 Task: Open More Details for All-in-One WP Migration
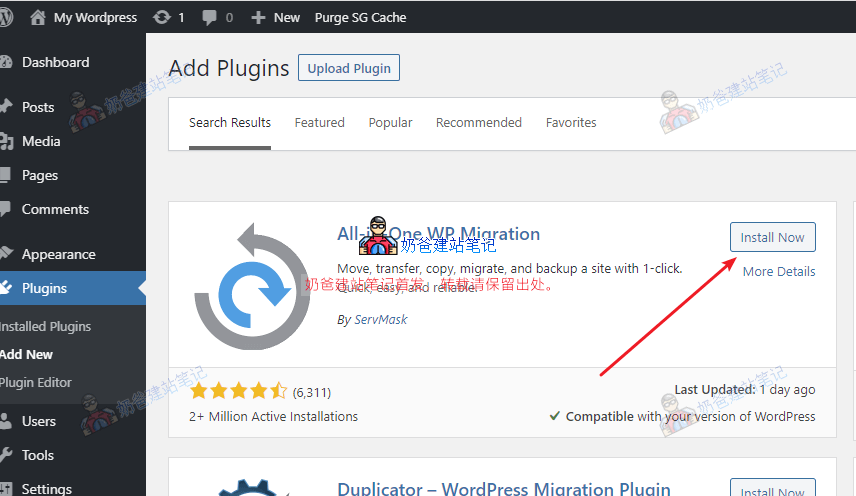tap(779, 271)
